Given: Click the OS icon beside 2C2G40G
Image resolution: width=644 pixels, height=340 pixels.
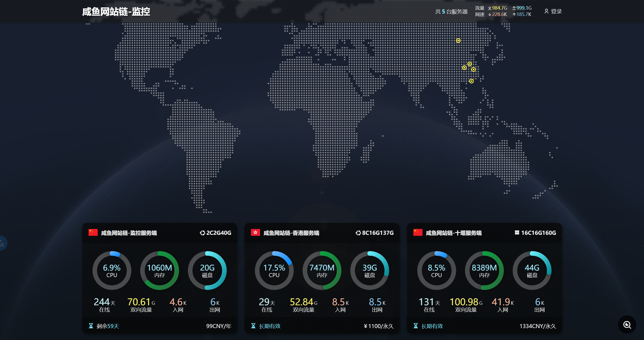Looking at the screenshot, I should [202, 233].
